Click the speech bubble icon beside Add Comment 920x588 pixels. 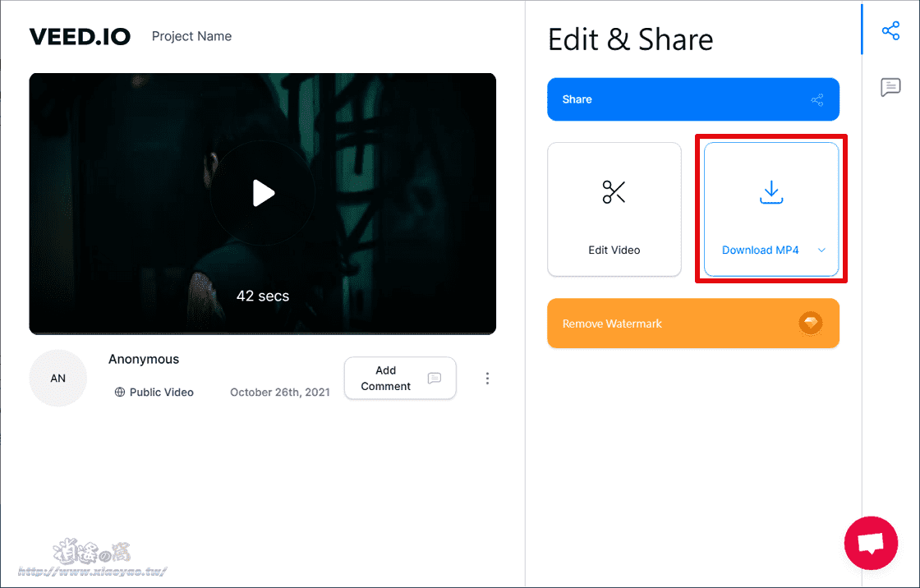pyautogui.click(x=435, y=379)
